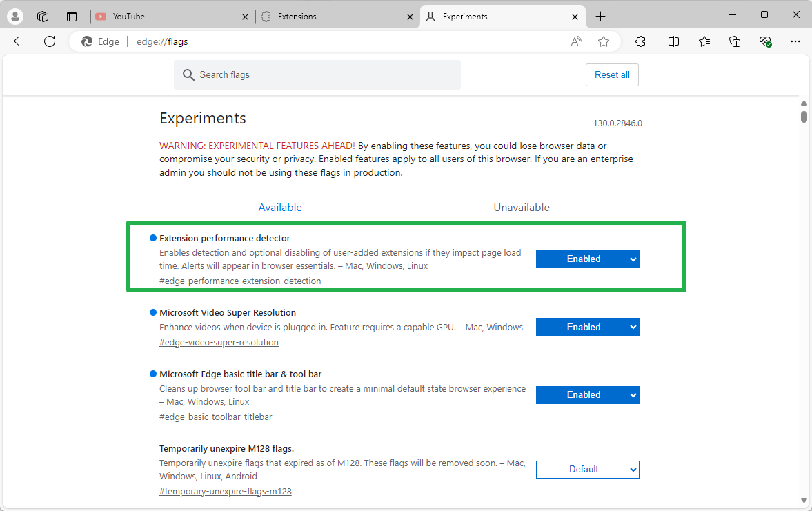The height and width of the screenshot is (511, 812).
Task: Open the Favorites list icon
Action: [x=704, y=41]
